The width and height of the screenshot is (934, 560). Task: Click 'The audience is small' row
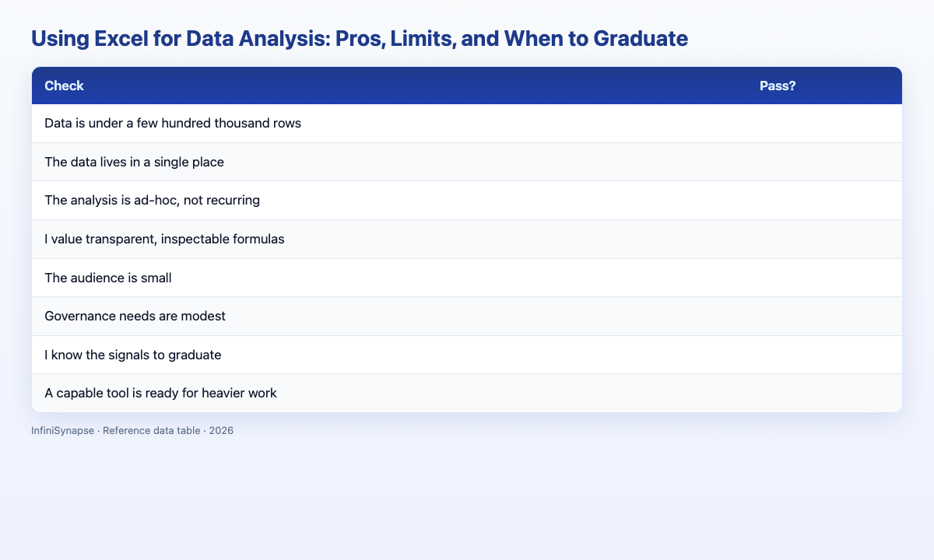[x=467, y=278]
